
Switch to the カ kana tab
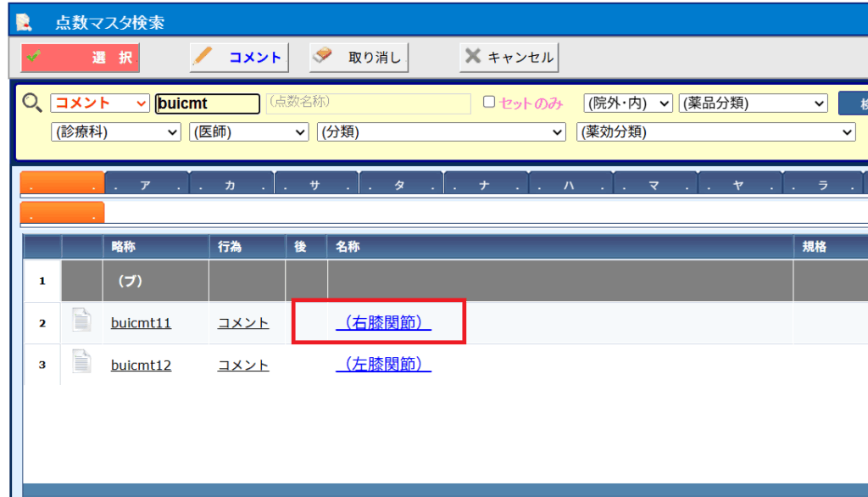point(231,185)
